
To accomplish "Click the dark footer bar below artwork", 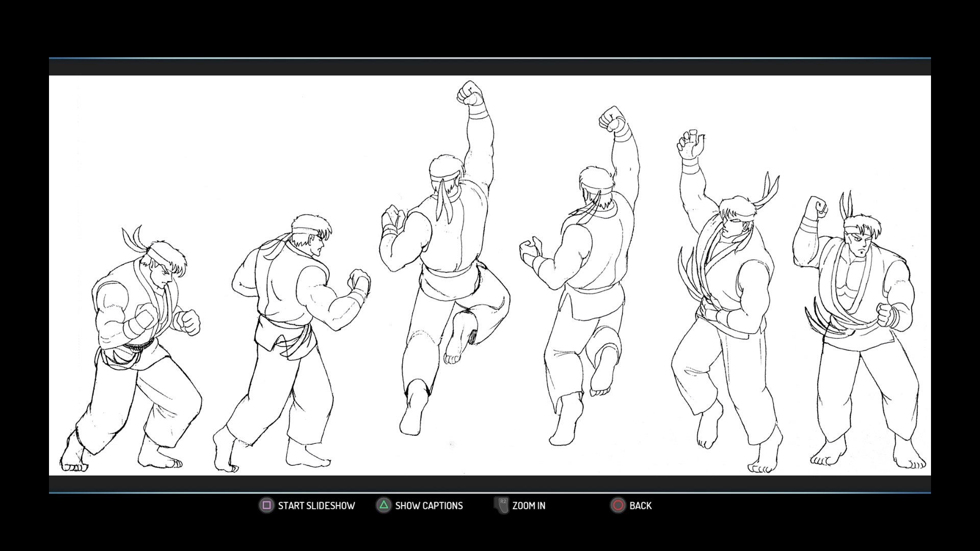I will (490, 484).
